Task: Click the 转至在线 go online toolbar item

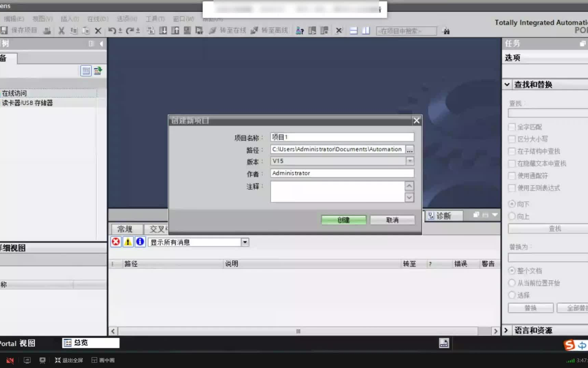Action: 227,31
